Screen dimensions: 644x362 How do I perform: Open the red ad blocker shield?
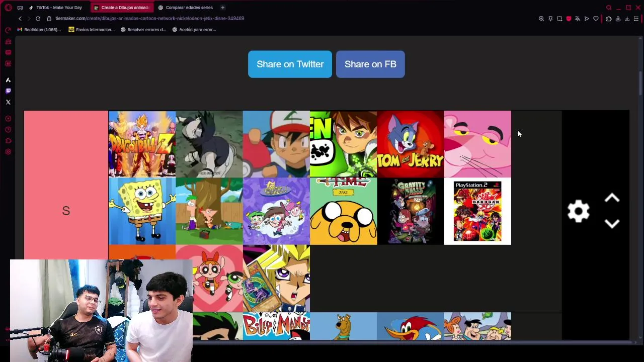pos(569,19)
